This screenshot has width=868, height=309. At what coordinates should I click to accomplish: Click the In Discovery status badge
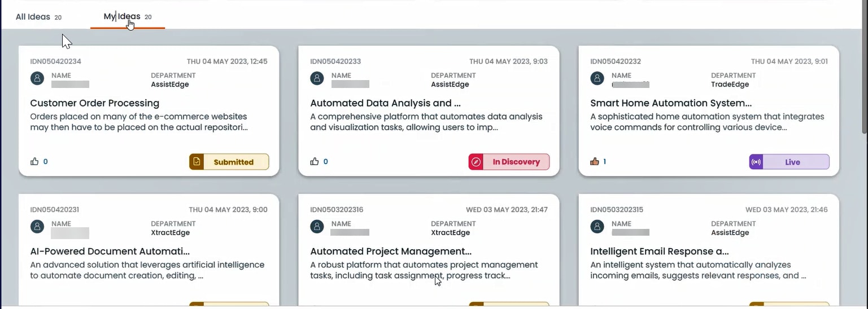pyautogui.click(x=509, y=162)
